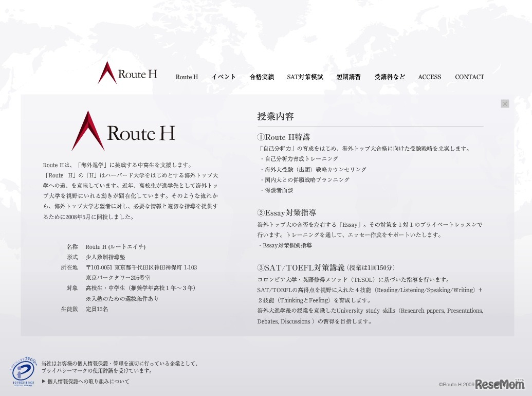Viewport: 532px width, 396px height.
Task: Open the 合格実績 menu item
Action: [x=262, y=77]
